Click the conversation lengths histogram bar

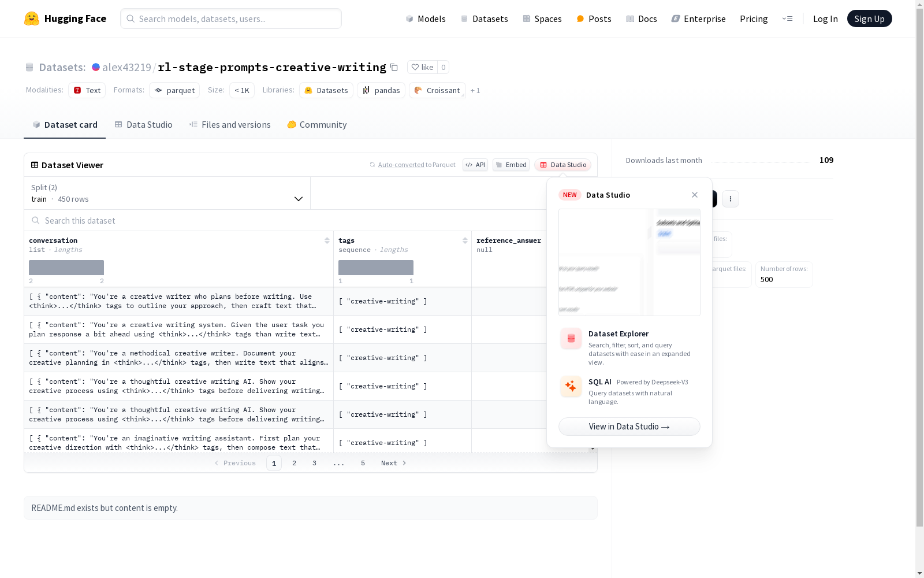(x=66, y=268)
